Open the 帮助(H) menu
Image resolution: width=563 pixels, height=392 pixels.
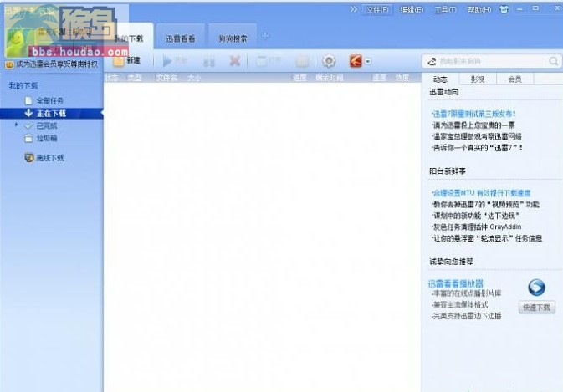pyautogui.click(x=479, y=10)
